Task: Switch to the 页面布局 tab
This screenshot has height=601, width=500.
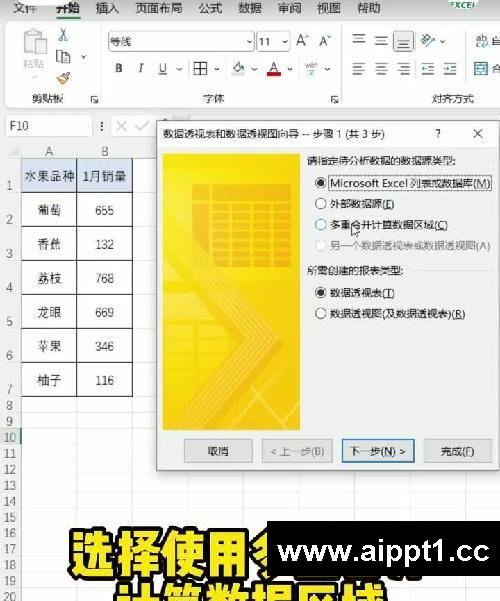Action: pyautogui.click(x=159, y=8)
